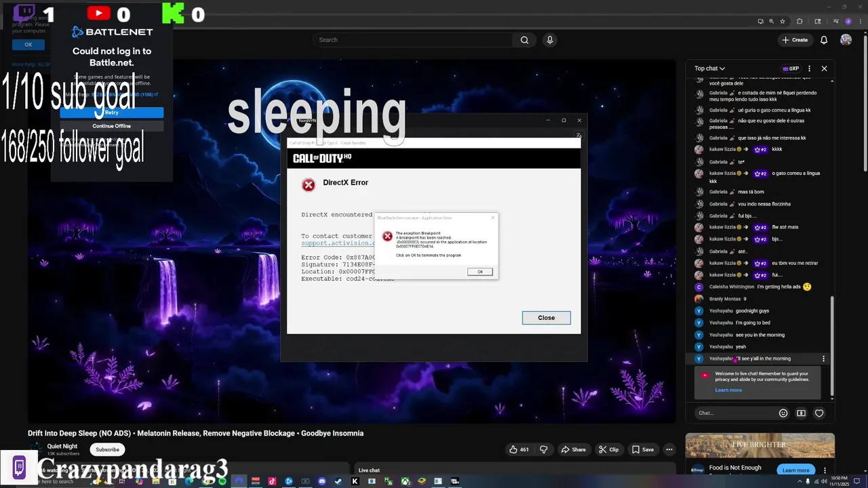
Task: Open the Windows action center icon
Action: (857, 481)
